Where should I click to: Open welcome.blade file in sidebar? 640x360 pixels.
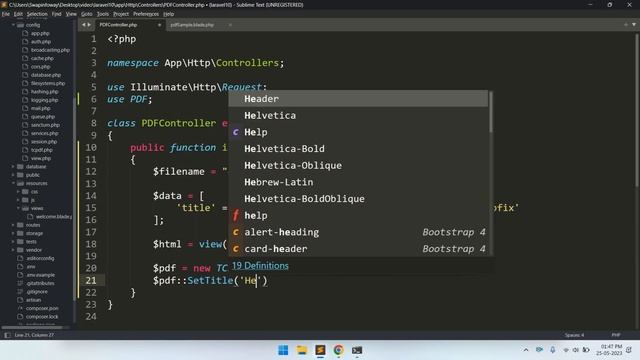53,217
